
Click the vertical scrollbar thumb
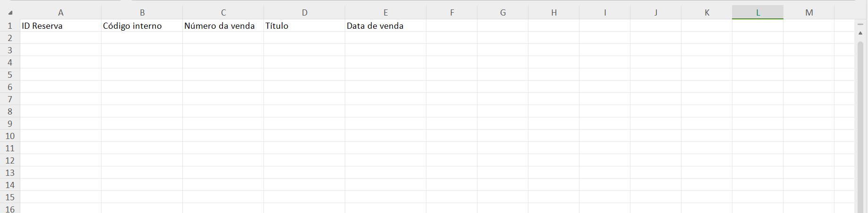(860, 126)
